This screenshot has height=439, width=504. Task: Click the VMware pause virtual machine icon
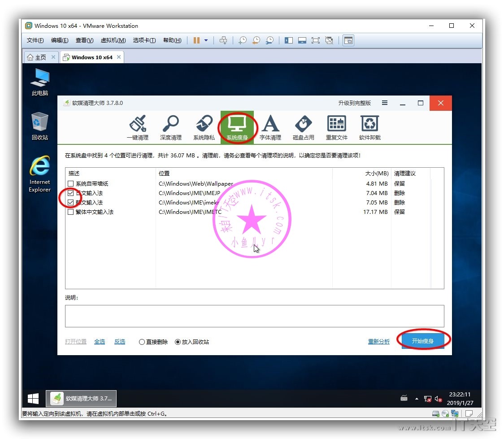[196, 40]
